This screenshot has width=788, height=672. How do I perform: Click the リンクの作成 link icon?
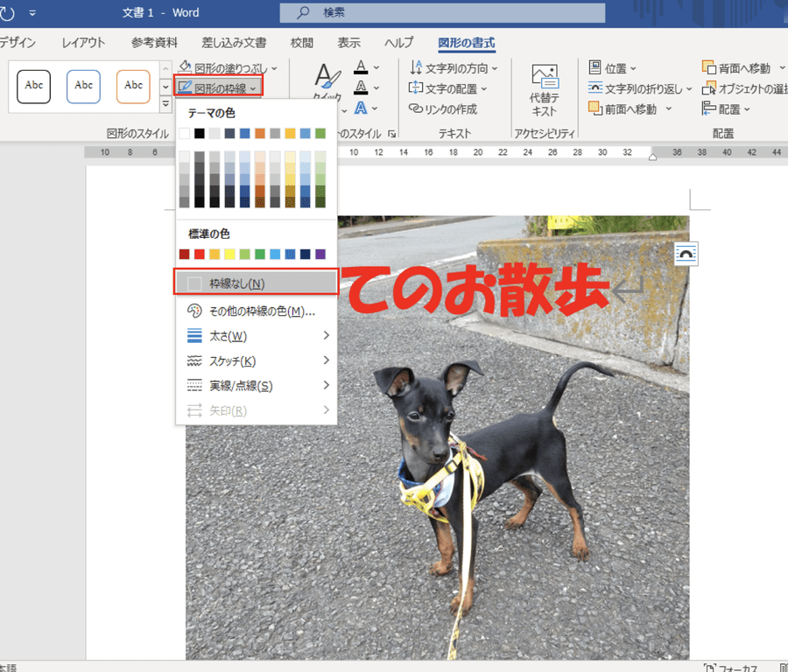[417, 108]
